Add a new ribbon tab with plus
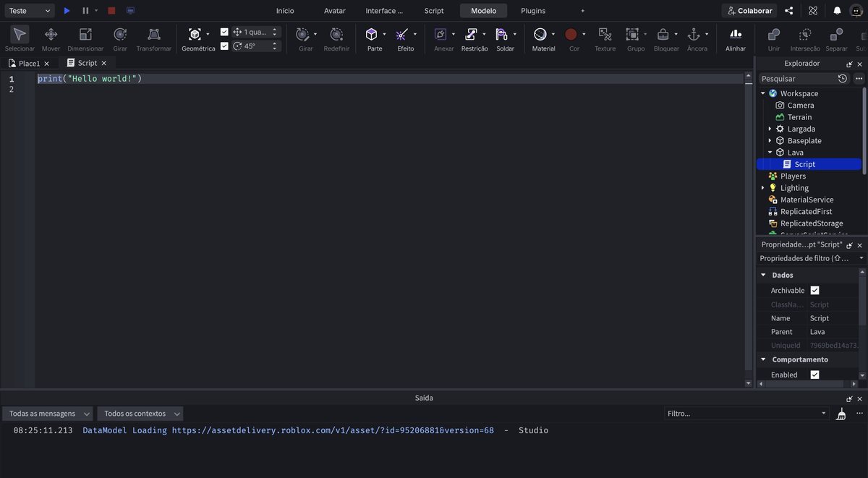Image resolution: width=868 pixels, height=478 pixels. [583, 11]
